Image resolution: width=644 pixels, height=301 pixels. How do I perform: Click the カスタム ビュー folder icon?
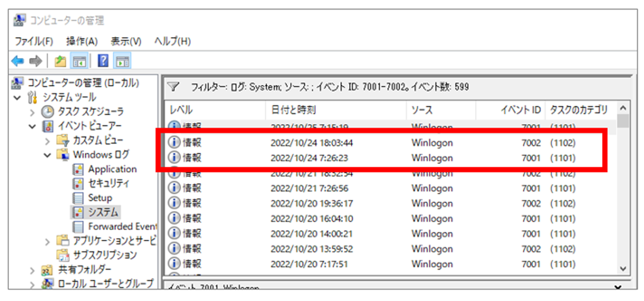pyautogui.click(x=63, y=140)
